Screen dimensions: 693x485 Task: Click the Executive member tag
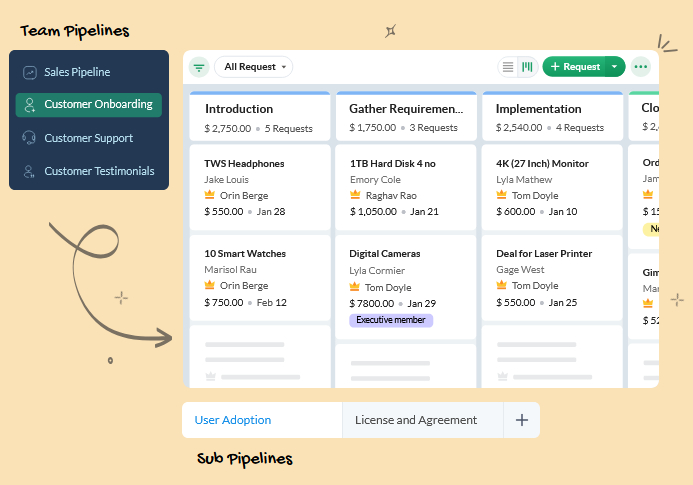(x=391, y=320)
